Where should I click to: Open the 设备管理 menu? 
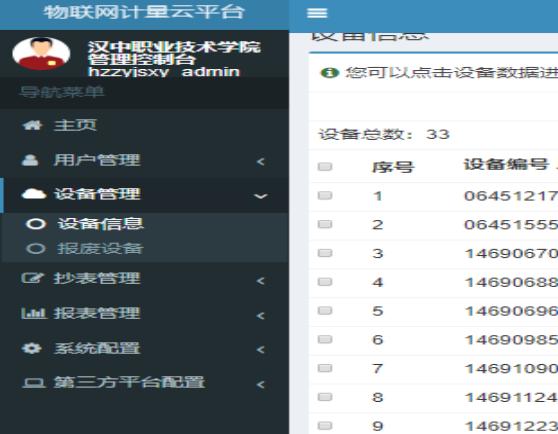144,195
